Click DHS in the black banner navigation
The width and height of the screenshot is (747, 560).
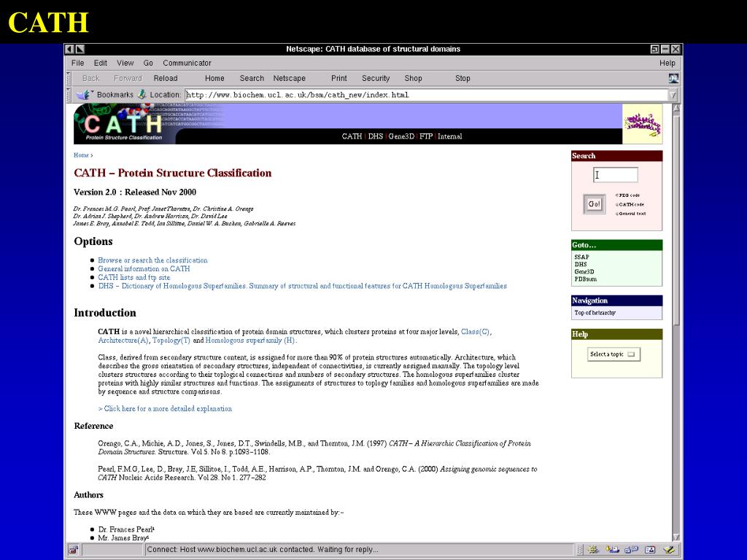pos(376,136)
